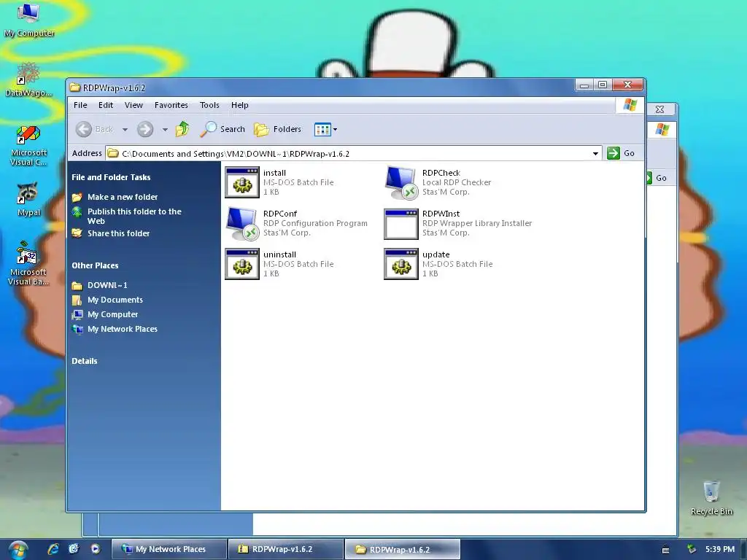Click the My Computer desktop icon
This screenshot has width=747, height=560.
[x=28, y=20]
